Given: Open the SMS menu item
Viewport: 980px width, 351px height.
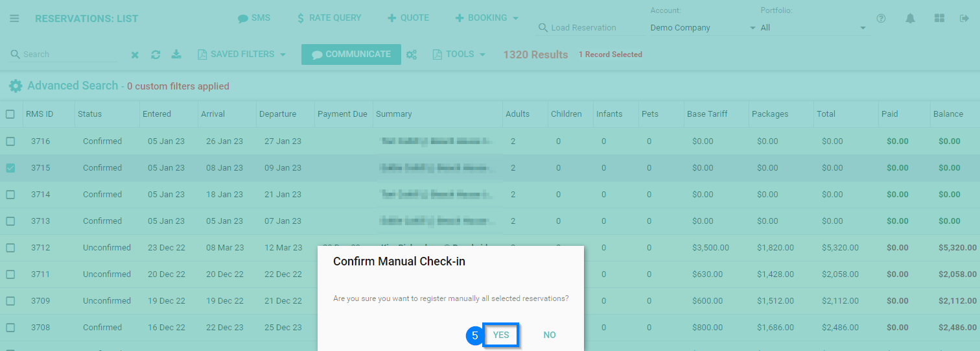Looking at the screenshot, I should [x=254, y=18].
